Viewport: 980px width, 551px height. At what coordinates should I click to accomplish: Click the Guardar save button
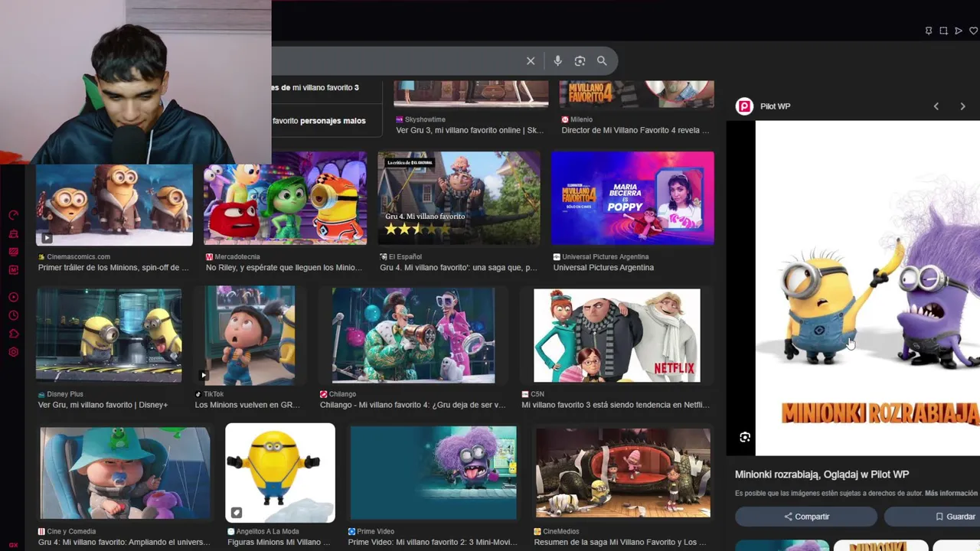[933, 517]
